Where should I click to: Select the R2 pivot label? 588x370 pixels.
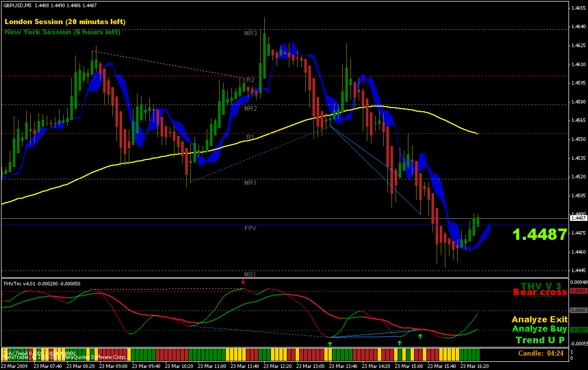point(250,80)
